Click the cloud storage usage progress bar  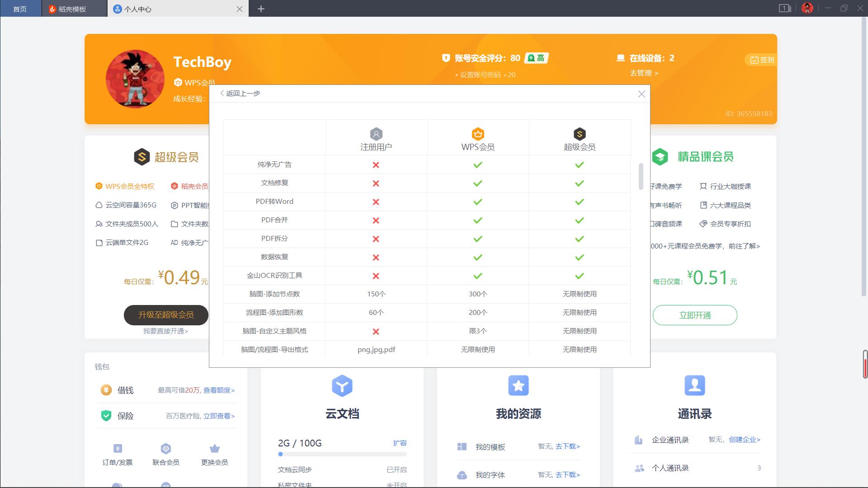[x=342, y=454]
